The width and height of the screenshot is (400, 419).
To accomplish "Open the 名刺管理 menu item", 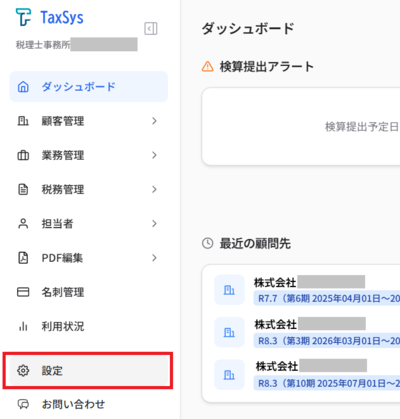I will tap(89, 292).
